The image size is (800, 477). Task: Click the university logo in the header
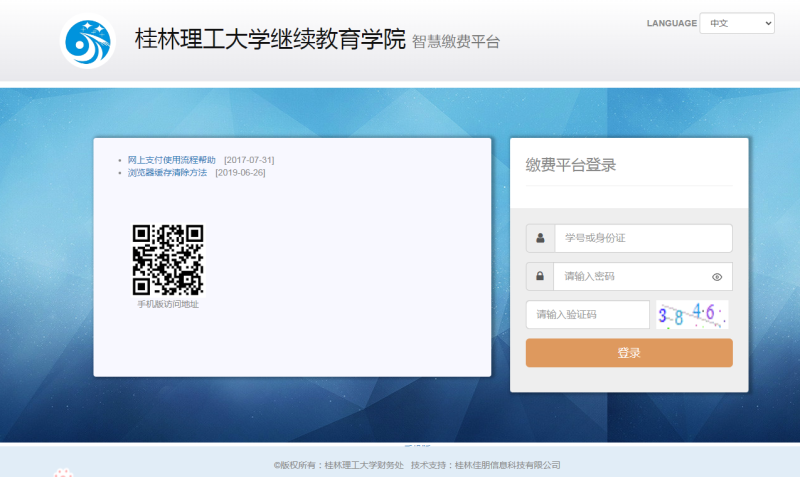[88, 41]
